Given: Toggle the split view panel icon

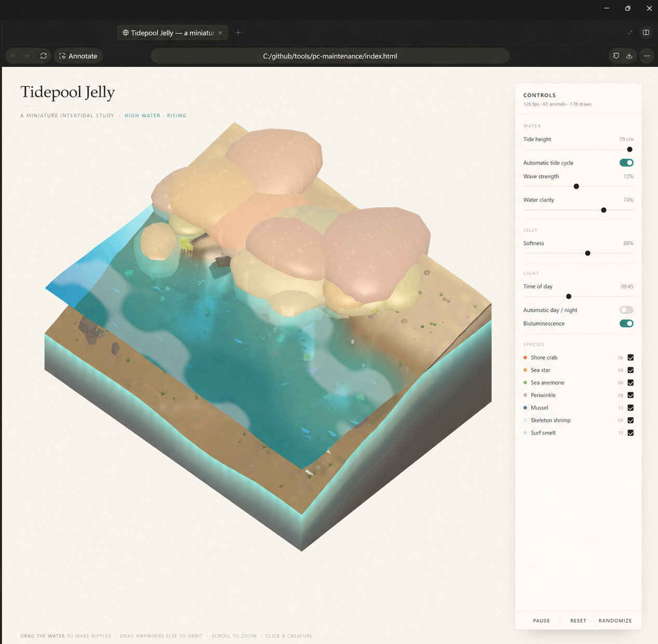Looking at the screenshot, I should pyautogui.click(x=646, y=32).
